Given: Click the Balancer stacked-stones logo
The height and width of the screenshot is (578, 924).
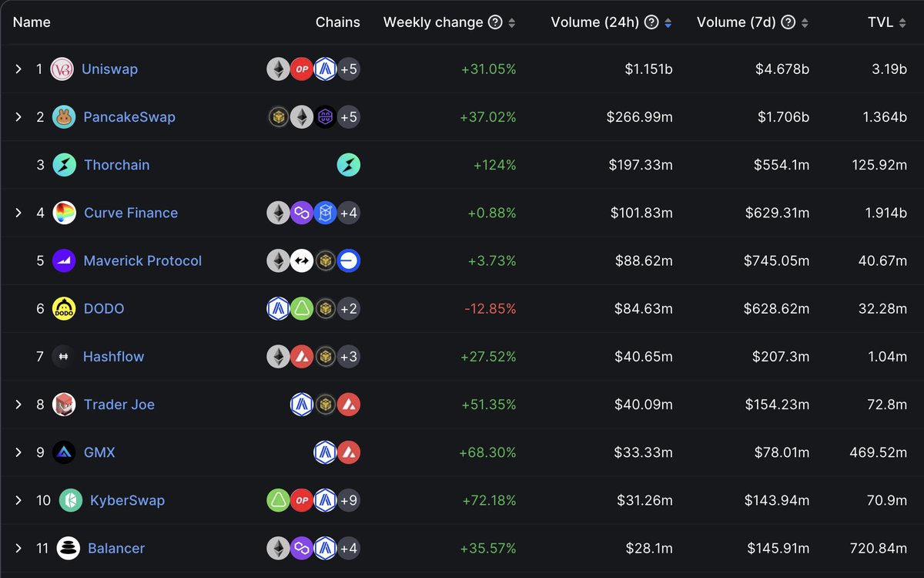Looking at the screenshot, I should click(x=69, y=549).
